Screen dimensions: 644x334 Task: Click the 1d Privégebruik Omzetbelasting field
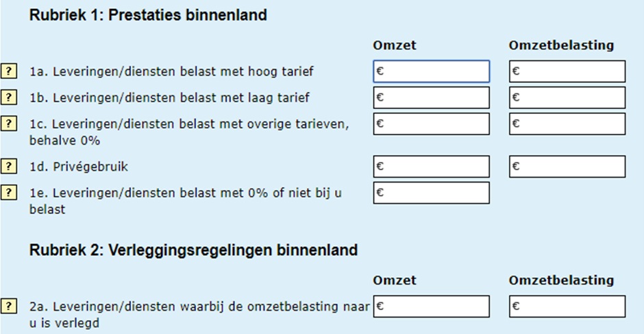coord(567,166)
